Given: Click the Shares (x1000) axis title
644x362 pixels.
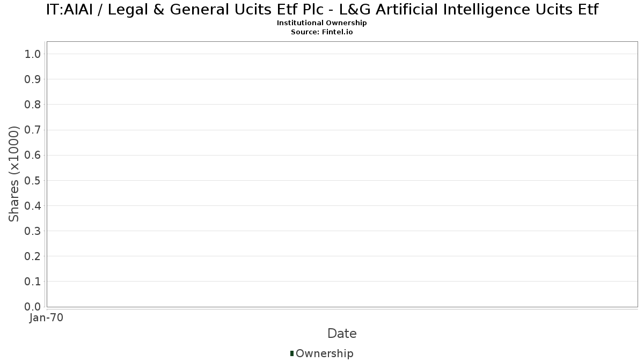Looking at the screenshot, I should 14,174.
